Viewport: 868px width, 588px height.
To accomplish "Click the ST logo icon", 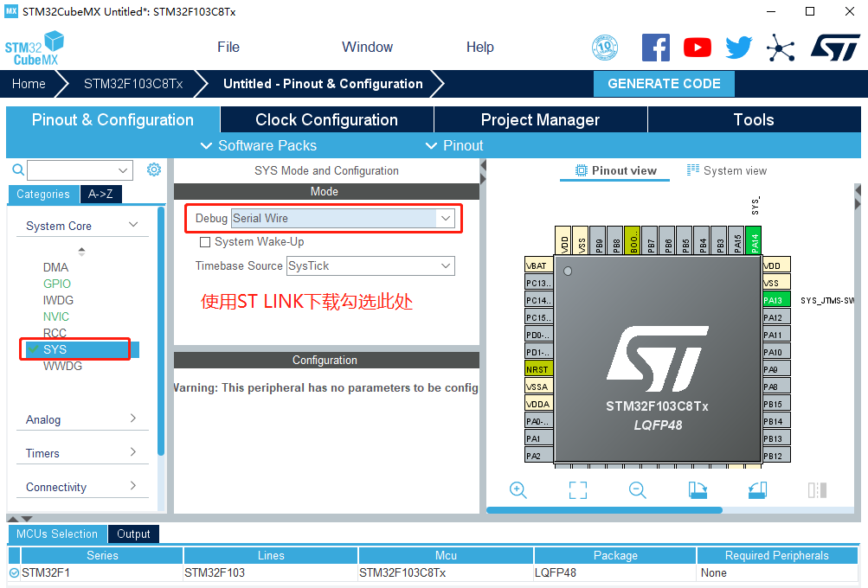I will pyautogui.click(x=835, y=48).
